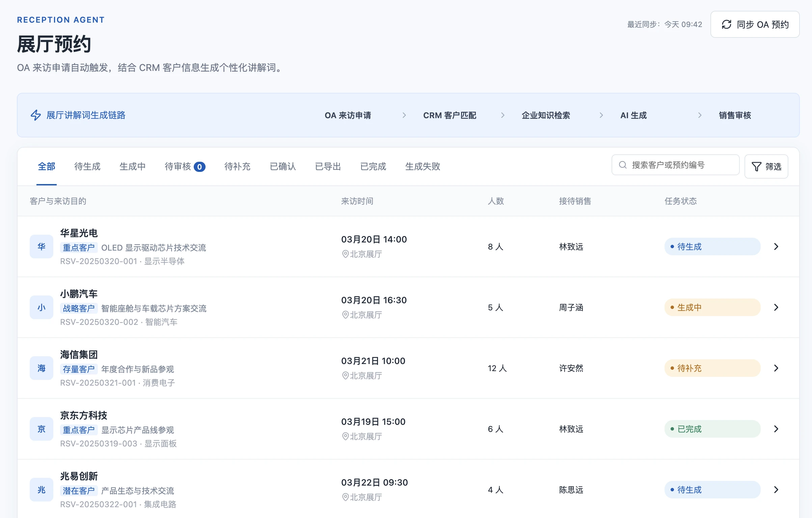Click location pin under 03月20日 14:00
The width and height of the screenshot is (812, 518).
(x=345, y=254)
